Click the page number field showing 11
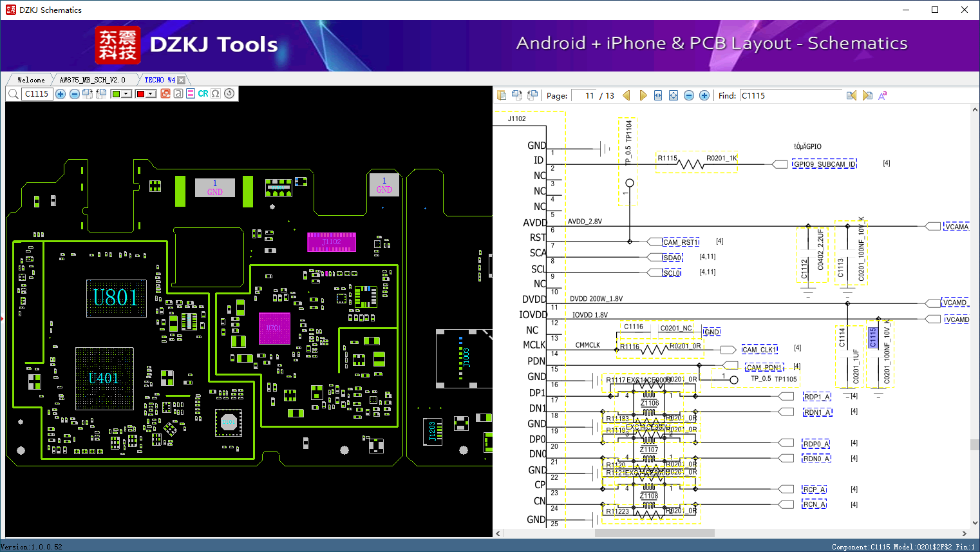Screen dimensions: 980x552 point(584,96)
